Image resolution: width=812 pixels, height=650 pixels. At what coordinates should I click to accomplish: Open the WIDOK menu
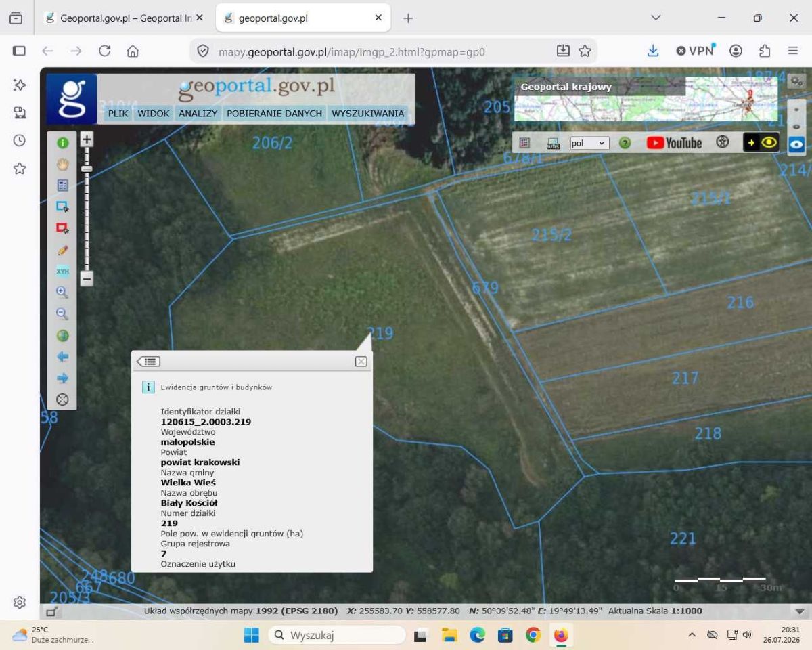154,114
